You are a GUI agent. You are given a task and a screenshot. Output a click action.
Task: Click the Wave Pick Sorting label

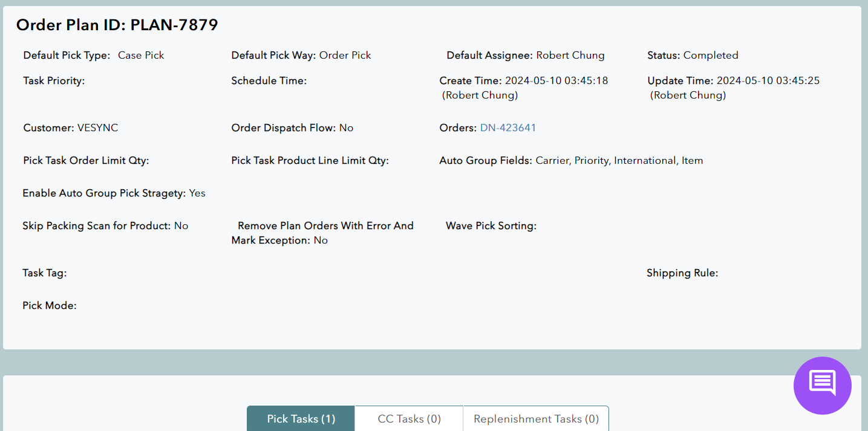tap(491, 226)
